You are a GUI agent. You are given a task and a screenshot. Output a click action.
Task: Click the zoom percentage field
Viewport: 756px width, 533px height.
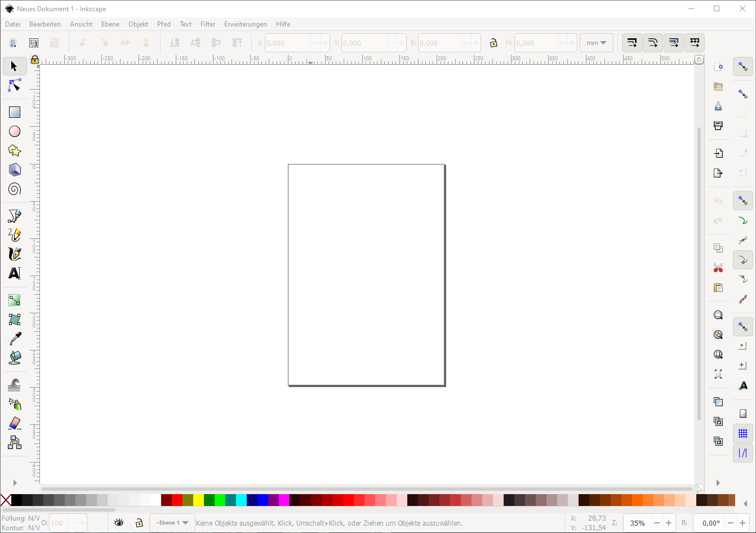637,523
